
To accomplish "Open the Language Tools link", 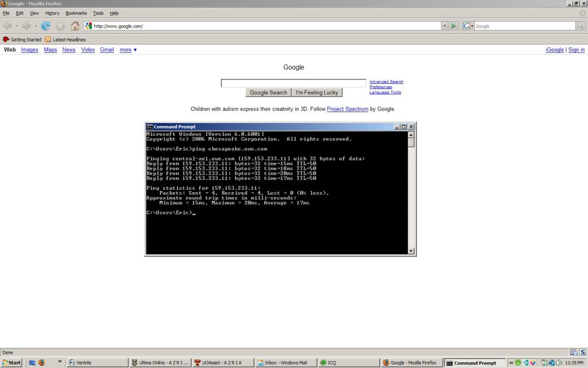I will (x=385, y=92).
